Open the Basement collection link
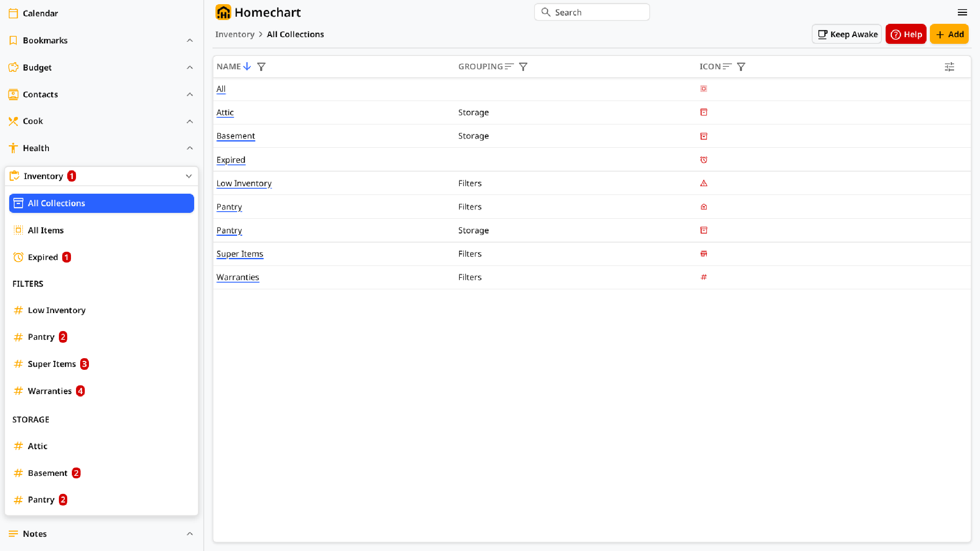Screen dimensions: 980x551 tap(236, 136)
